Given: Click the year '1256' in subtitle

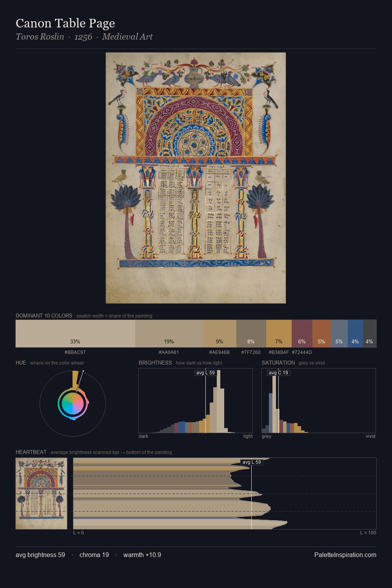Looking at the screenshot, I should pos(83,37).
